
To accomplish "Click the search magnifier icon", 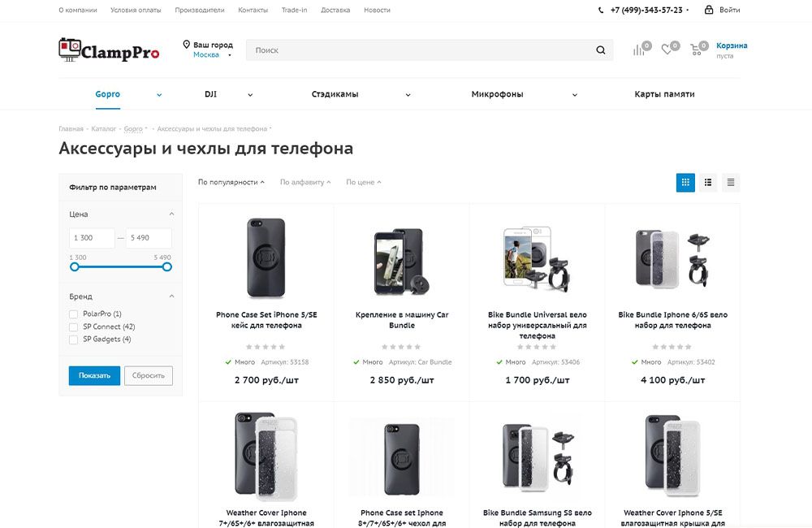I will pyautogui.click(x=600, y=50).
